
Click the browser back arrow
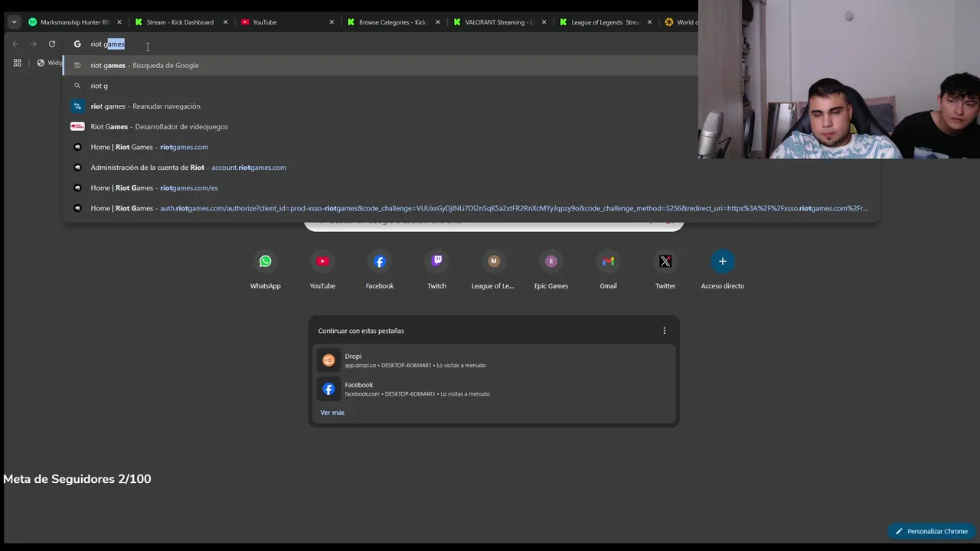[x=15, y=44]
